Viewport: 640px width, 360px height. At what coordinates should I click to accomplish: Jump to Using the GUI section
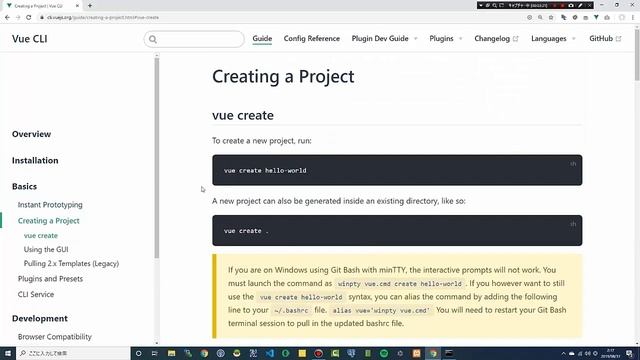tap(46, 249)
